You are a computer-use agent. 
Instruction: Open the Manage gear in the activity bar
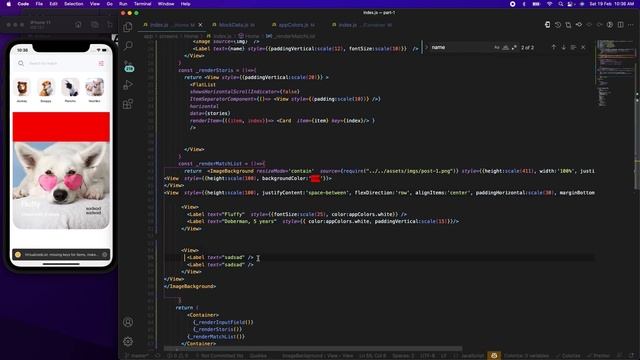(x=128, y=341)
